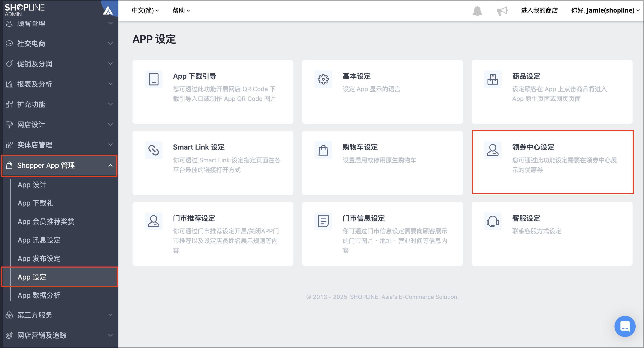Click the SHOPLINE Admin logo
This screenshot has width=644, height=348.
point(24,10)
